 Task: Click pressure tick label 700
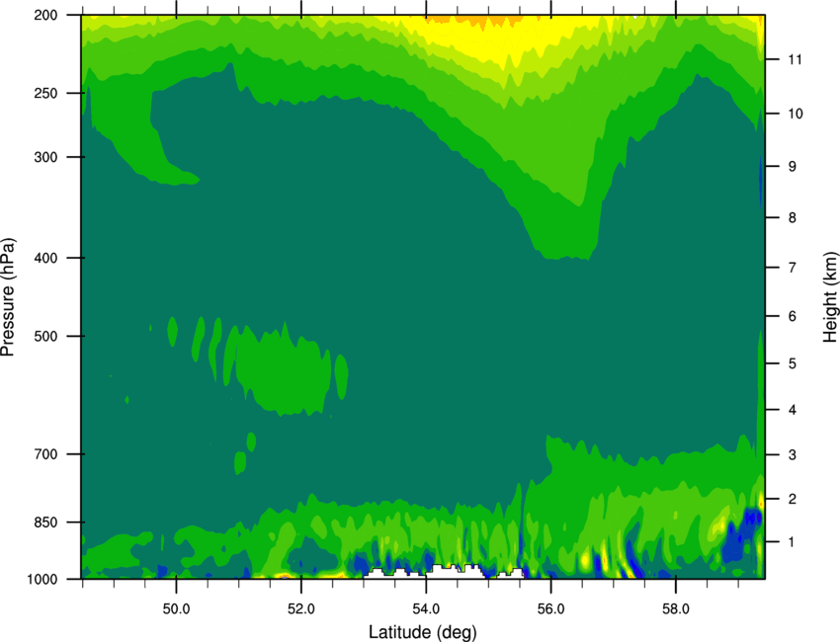coord(46,454)
